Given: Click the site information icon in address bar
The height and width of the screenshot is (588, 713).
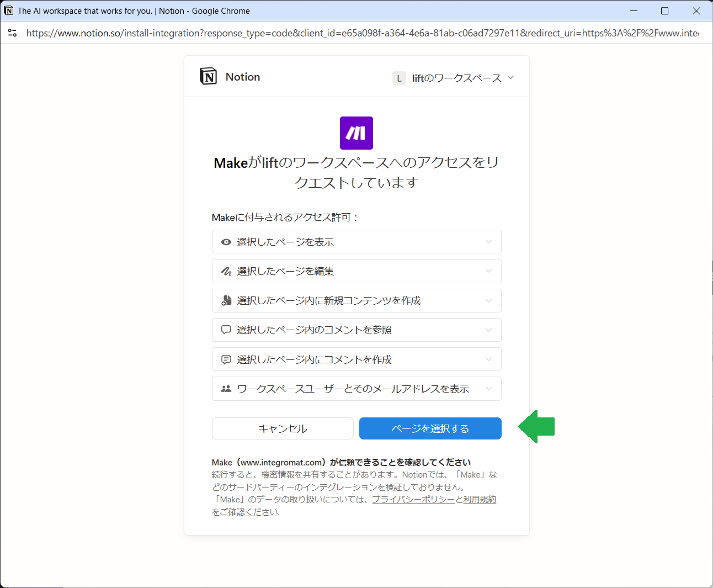Looking at the screenshot, I should click(13, 33).
